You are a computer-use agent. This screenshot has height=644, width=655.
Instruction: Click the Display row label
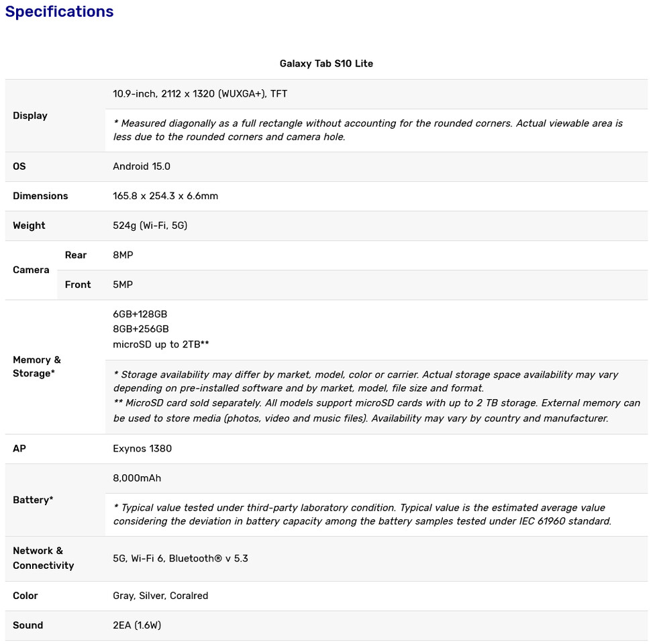click(x=30, y=115)
